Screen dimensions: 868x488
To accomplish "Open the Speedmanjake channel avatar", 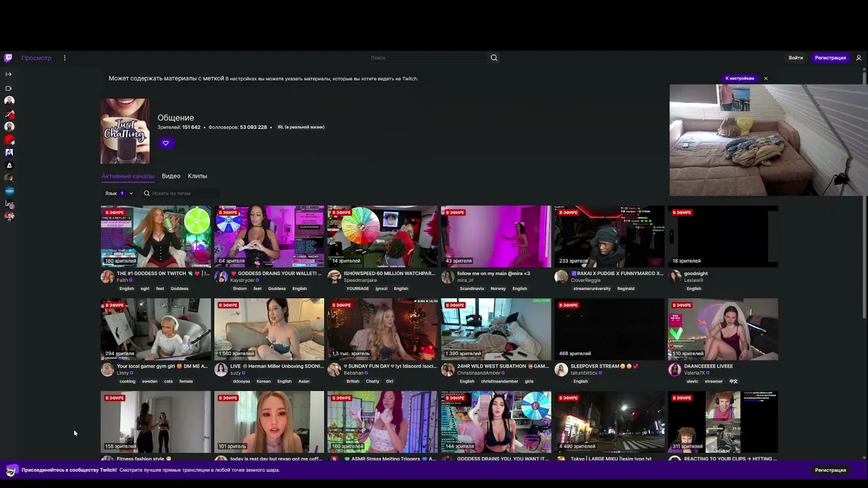I will coord(334,277).
